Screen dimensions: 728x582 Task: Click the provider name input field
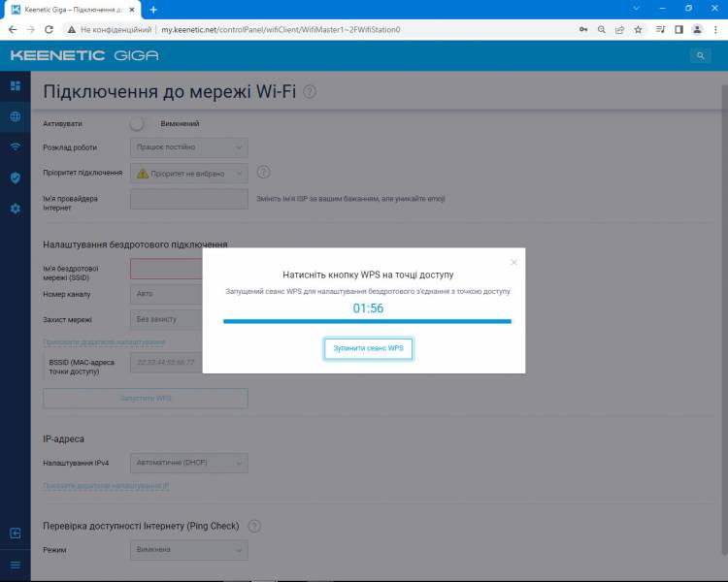tap(189, 199)
